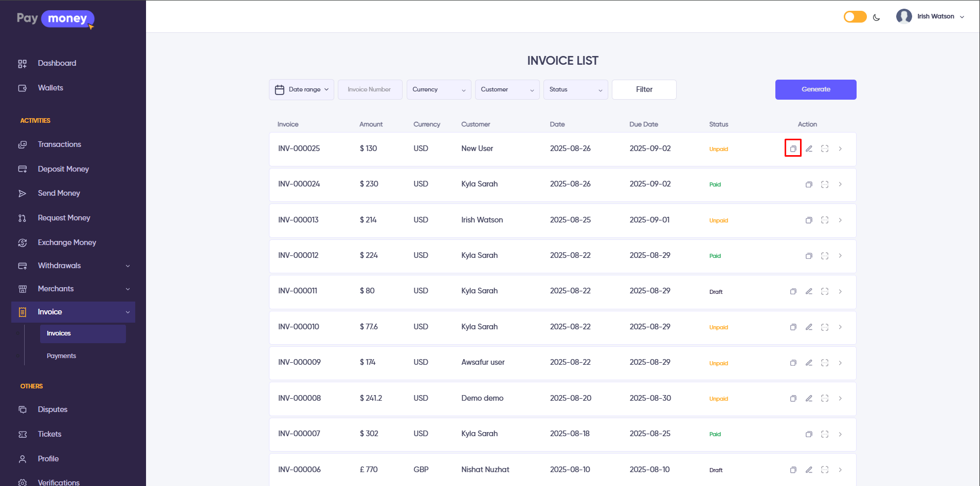
Task: Open the Status filter dropdown
Action: point(575,90)
